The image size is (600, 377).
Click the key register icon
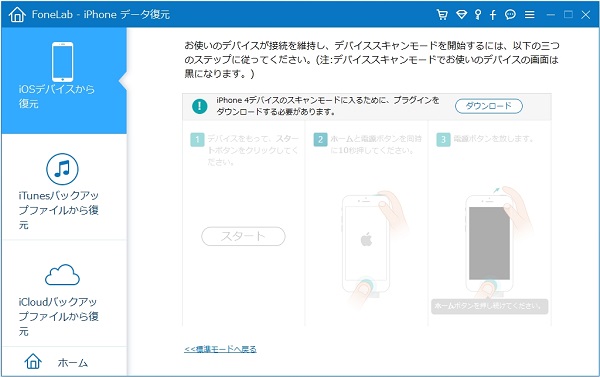click(x=478, y=15)
